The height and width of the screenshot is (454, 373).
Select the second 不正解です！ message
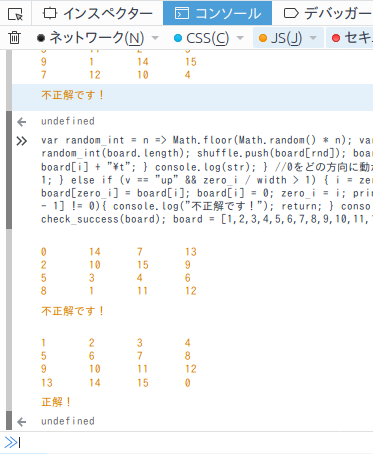[73, 311]
